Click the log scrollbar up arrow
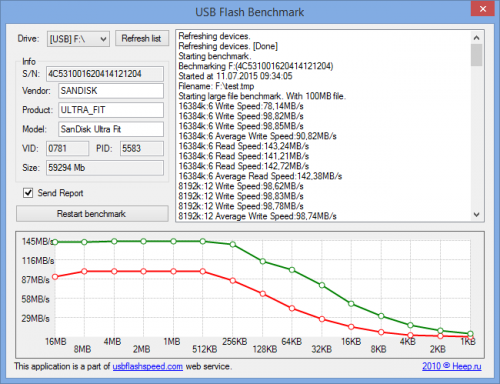The width and height of the screenshot is (500, 384). 477,38
